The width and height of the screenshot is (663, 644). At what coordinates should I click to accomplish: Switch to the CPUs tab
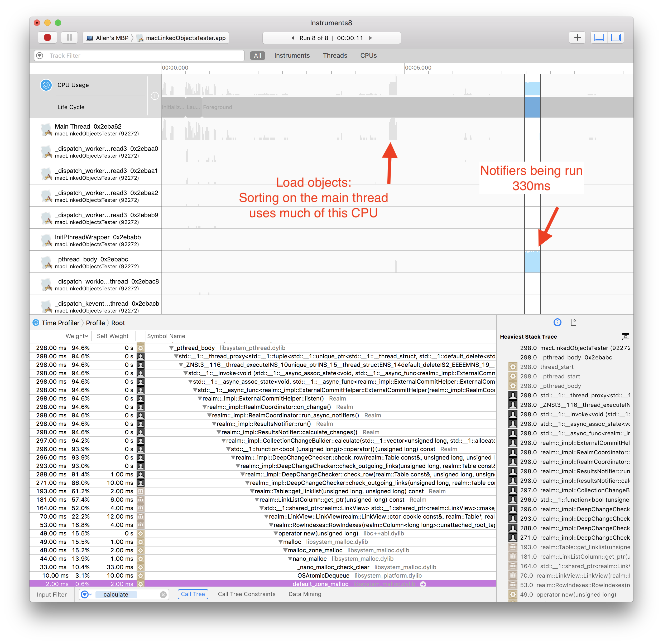[368, 56]
